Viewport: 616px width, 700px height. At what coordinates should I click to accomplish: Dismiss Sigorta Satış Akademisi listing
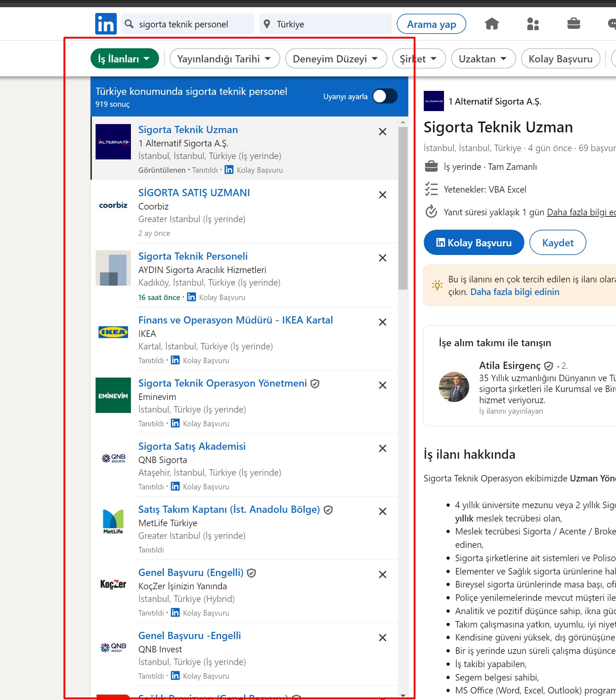click(x=383, y=448)
